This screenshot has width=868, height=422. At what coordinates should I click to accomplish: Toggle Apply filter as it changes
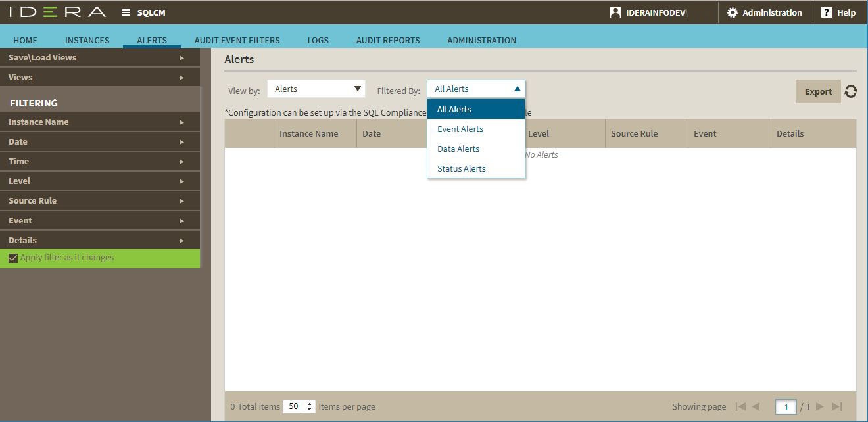click(13, 258)
